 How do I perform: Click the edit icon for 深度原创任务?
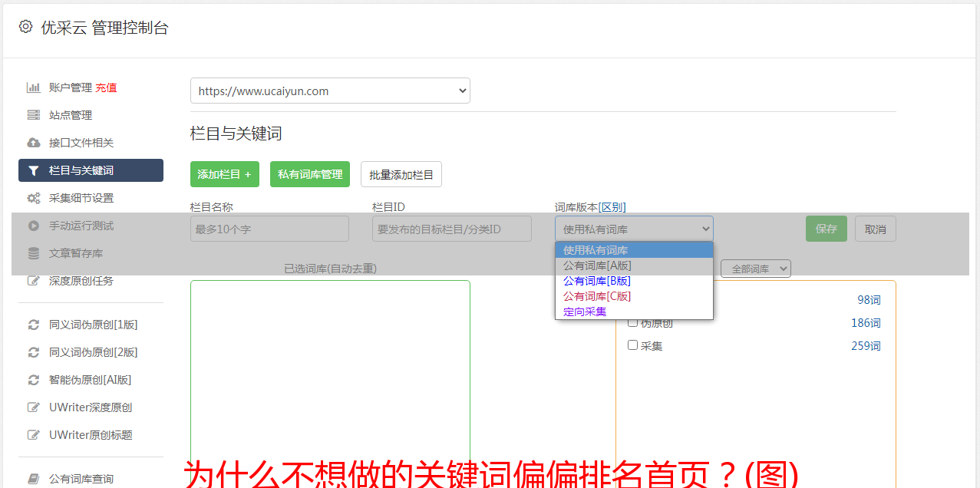[x=34, y=281]
